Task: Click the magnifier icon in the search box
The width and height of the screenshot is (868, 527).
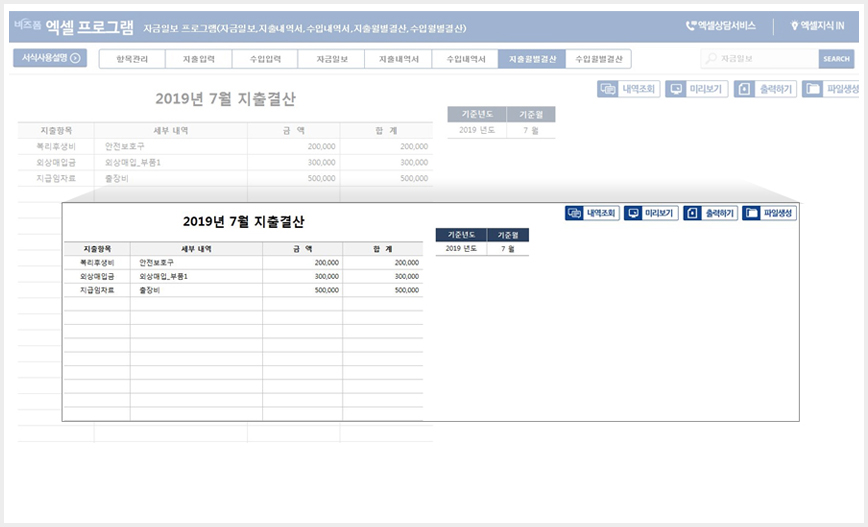Action: [711, 58]
